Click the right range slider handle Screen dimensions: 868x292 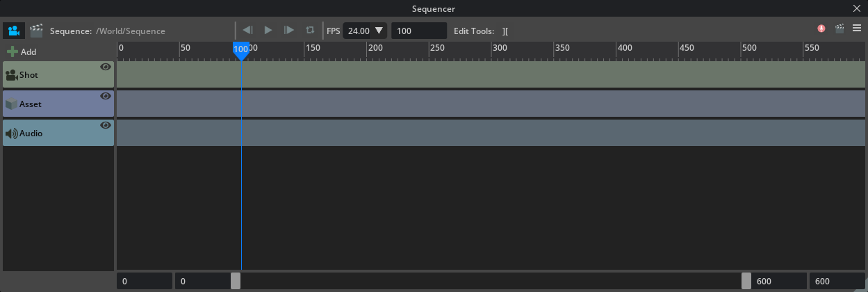coord(746,281)
